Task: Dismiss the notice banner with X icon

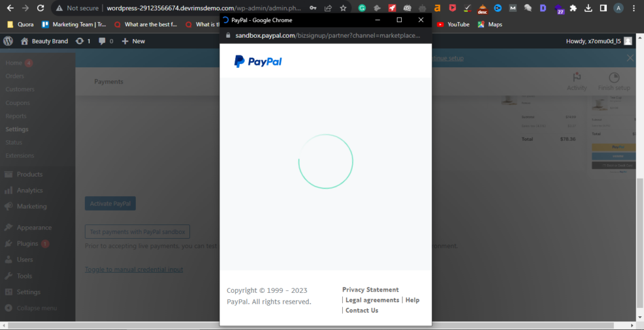Action: click(x=630, y=58)
